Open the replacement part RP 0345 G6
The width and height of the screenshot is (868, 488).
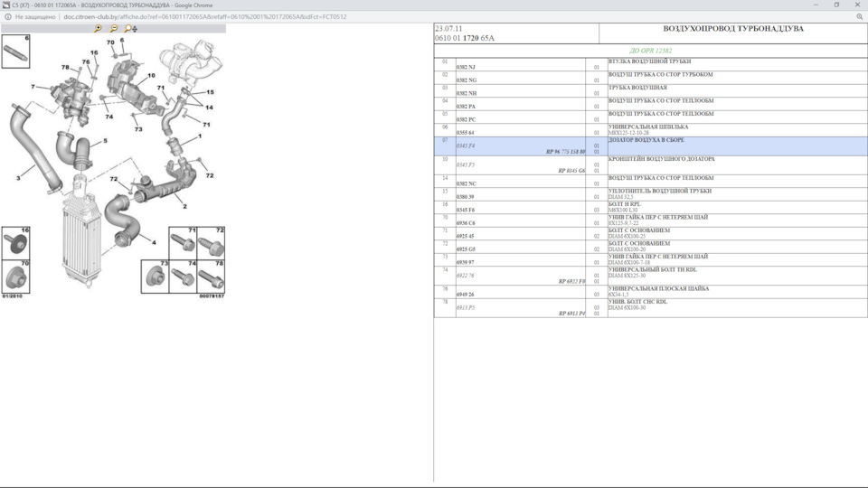[571, 171]
